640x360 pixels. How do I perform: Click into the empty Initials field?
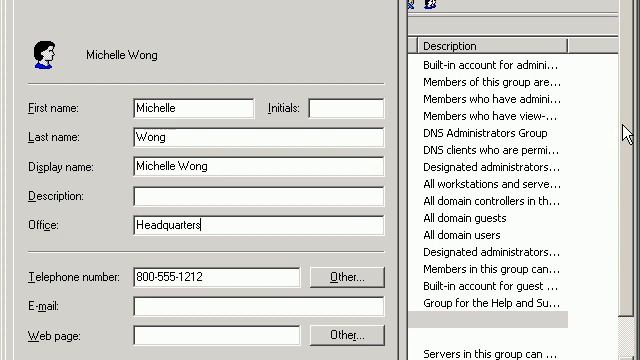[346, 108]
